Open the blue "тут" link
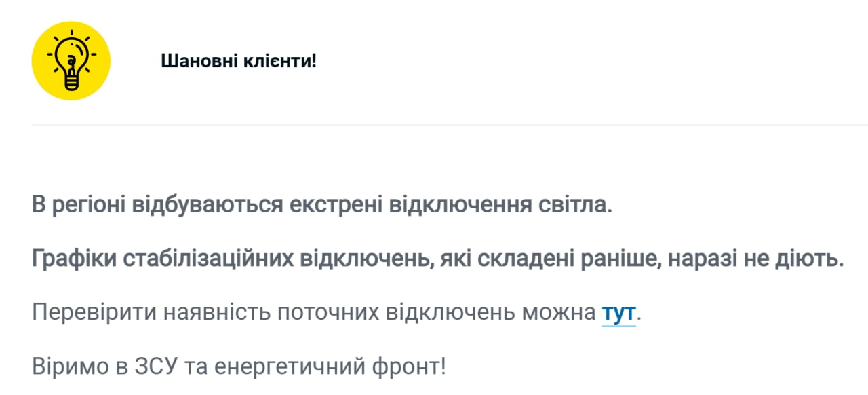868x395 pixels. [x=618, y=313]
